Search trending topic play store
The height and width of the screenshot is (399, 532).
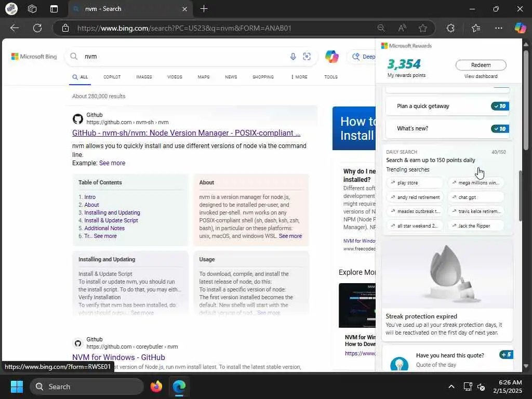coord(415,183)
